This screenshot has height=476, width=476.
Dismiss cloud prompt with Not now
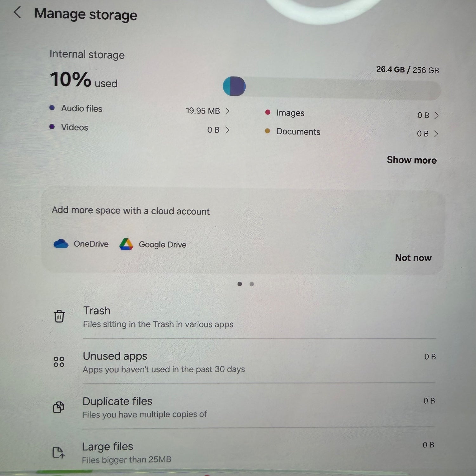coord(413,258)
